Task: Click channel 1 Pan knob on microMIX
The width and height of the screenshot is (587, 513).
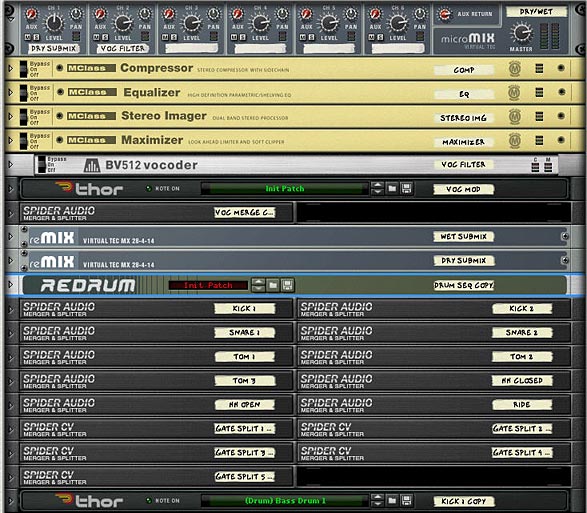Action: [76, 14]
